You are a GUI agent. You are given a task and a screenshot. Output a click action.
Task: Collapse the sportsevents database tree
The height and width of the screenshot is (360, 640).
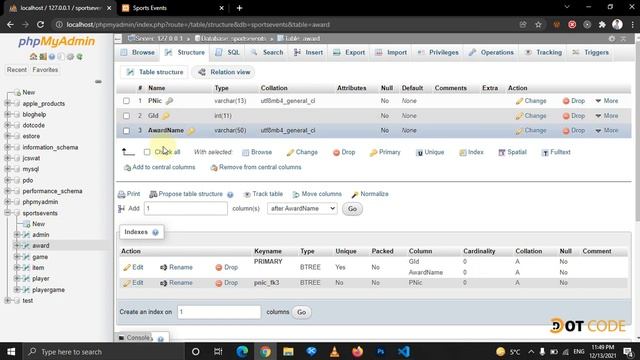click(x=7, y=213)
